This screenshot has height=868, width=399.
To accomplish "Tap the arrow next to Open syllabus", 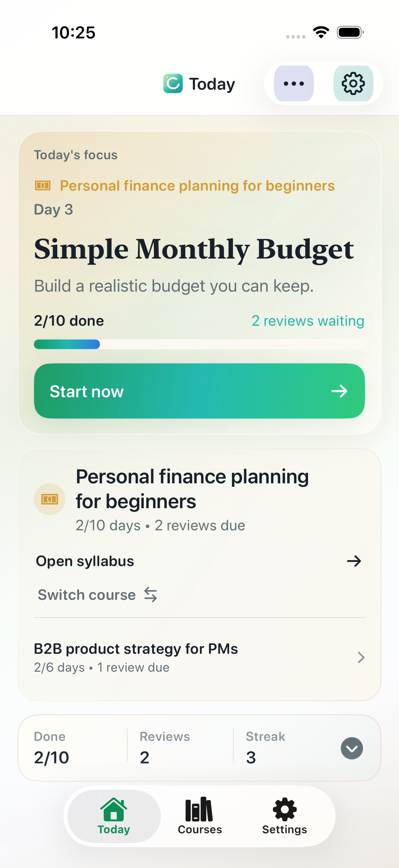I will (354, 561).
